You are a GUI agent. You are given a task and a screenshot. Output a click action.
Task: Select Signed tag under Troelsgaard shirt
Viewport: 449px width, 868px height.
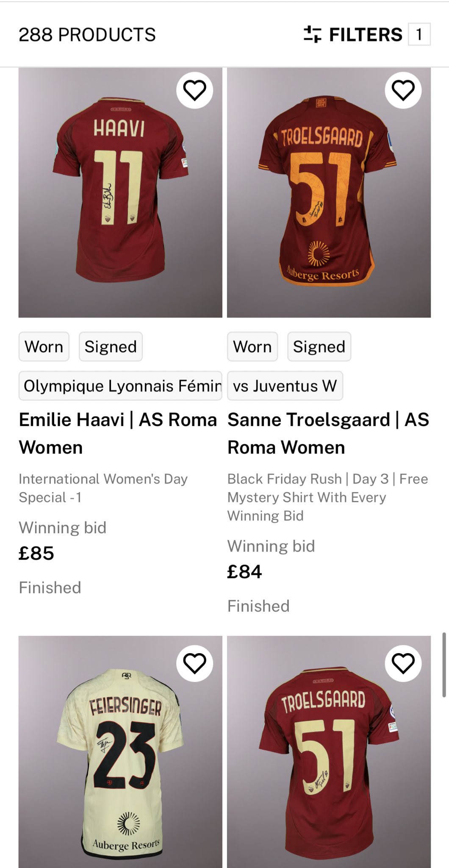pyautogui.click(x=319, y=347)
